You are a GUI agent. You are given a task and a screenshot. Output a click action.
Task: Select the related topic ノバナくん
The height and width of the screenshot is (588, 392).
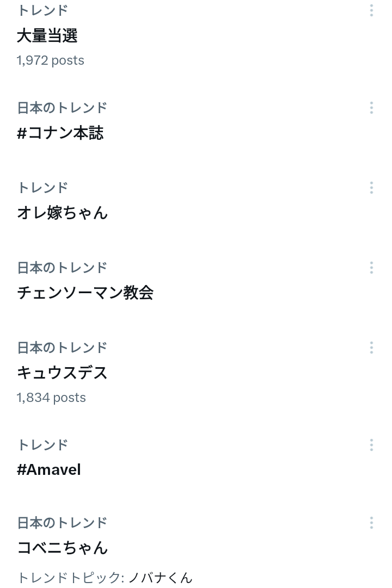160,577
